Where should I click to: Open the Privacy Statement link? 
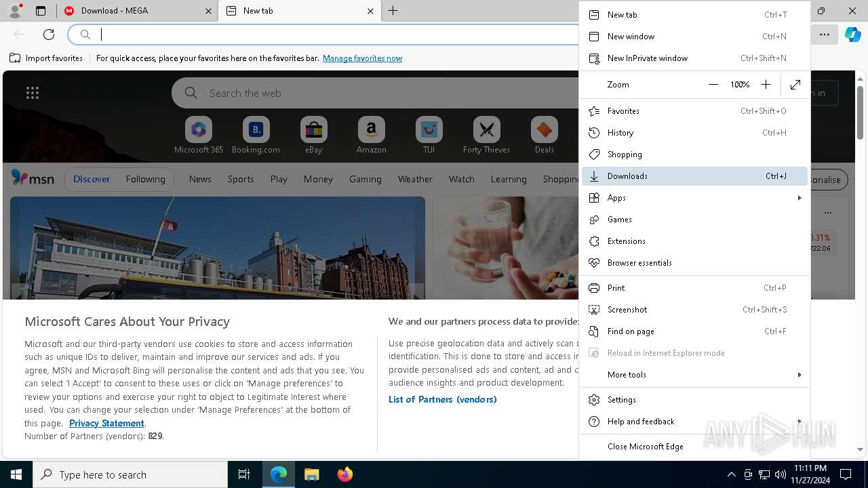(x=106, y=423)
